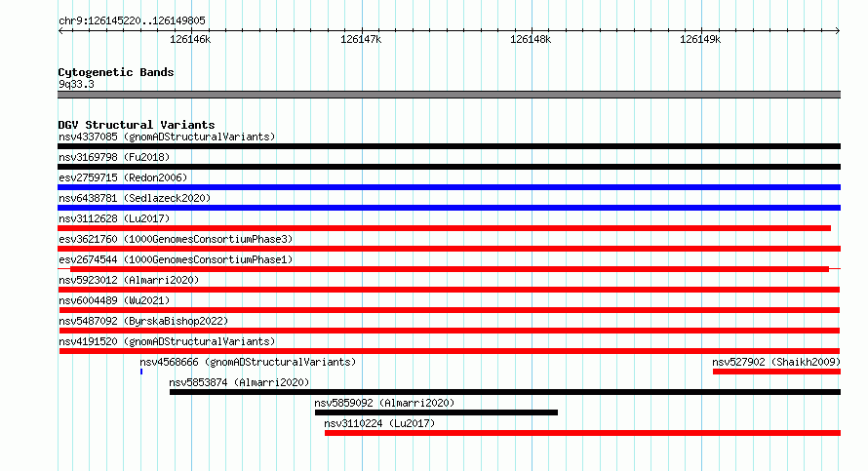This screenshot has width=868, height=471.
Task: Open variant nsv527902 (Shaikh2009) label
Action: (x=776, y=362)
